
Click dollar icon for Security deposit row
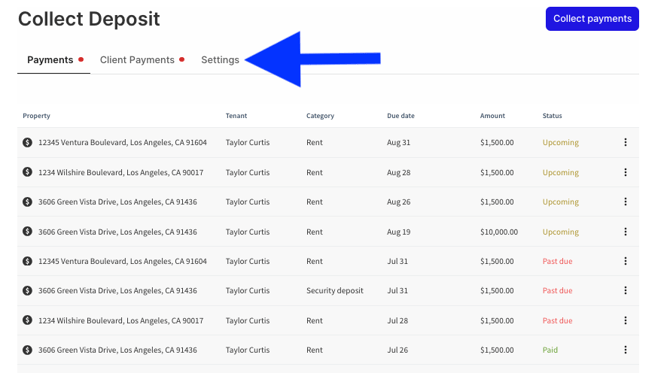click(27, 291)
